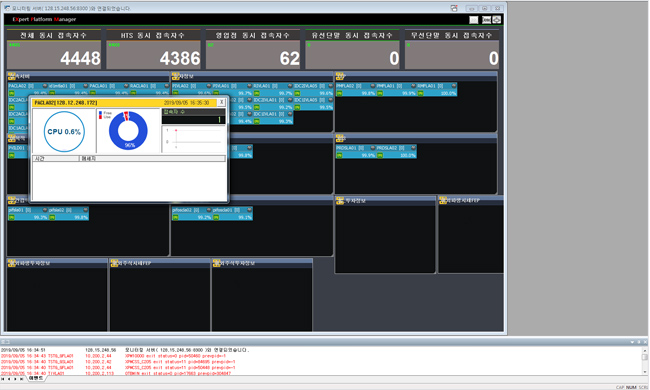The height and width of the screenshot is (390, 650).
Task: Click the green ON indicator under pifosda02
Action: tap(176, 217)
